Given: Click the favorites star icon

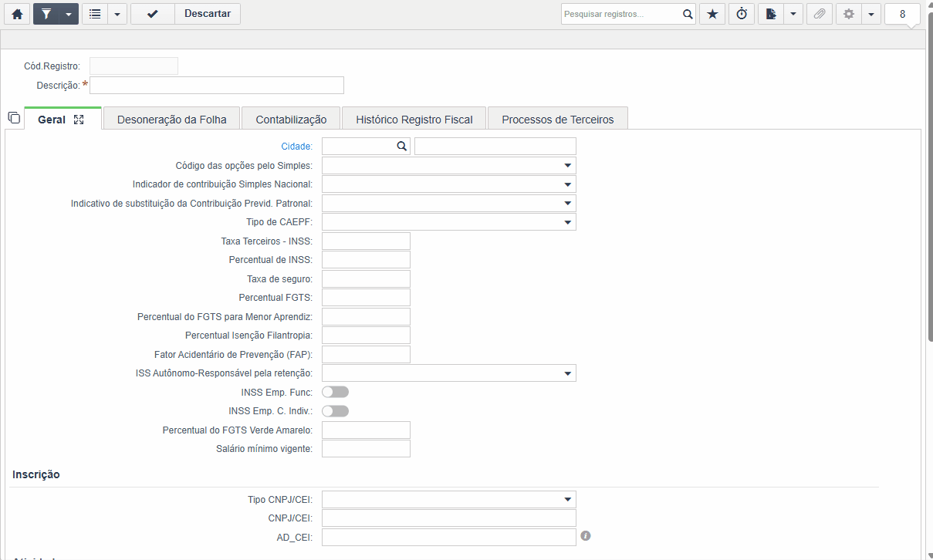Looking at the screenshot, I should 712,14.
